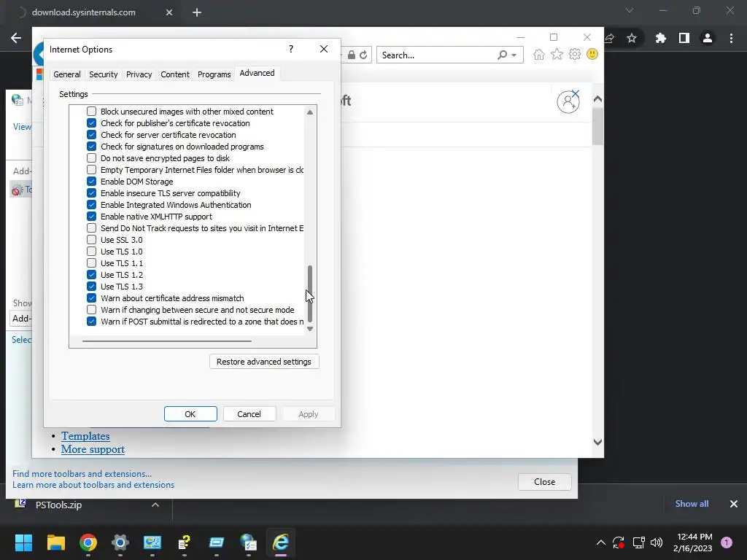Click IE page scroll down arrow
Screen dimensions: 747x560
(x=597, y=442)
